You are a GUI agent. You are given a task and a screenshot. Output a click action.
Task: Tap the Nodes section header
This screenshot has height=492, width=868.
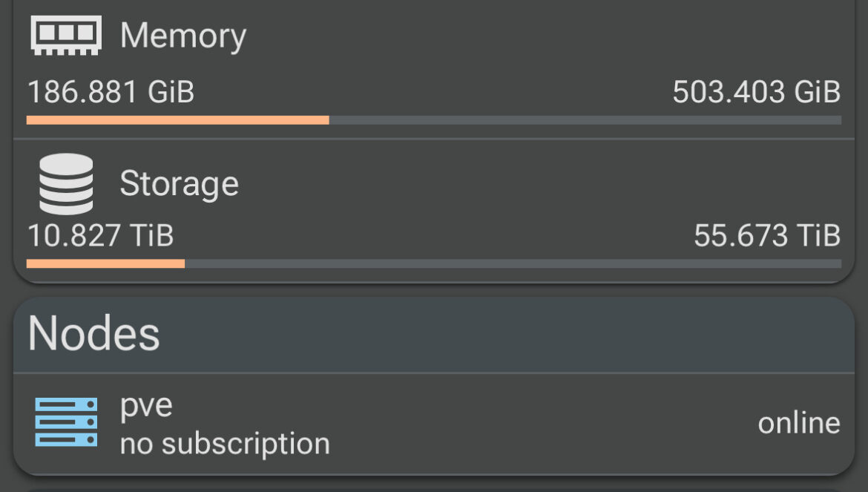pyautogui.click(x=93, y=334)
